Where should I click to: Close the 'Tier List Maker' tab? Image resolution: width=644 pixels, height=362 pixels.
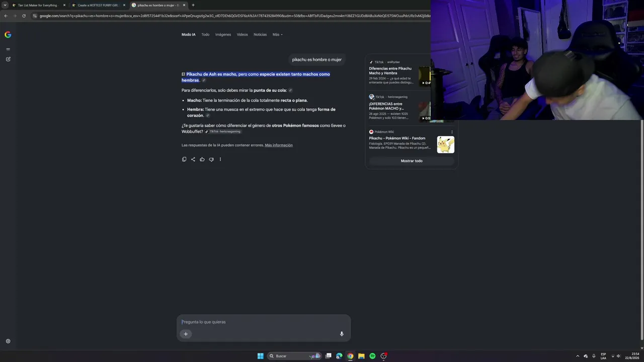(64, 5)
